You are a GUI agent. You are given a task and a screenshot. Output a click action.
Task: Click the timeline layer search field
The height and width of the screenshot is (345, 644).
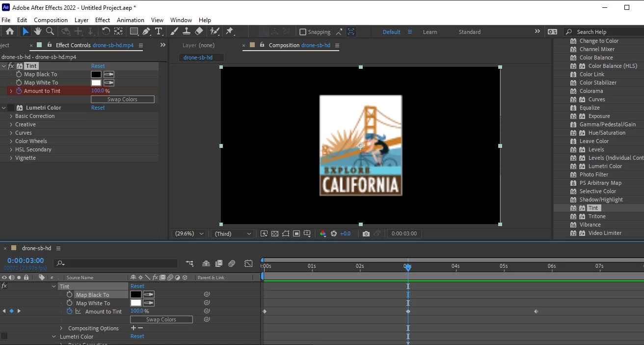tap(116, 263)
